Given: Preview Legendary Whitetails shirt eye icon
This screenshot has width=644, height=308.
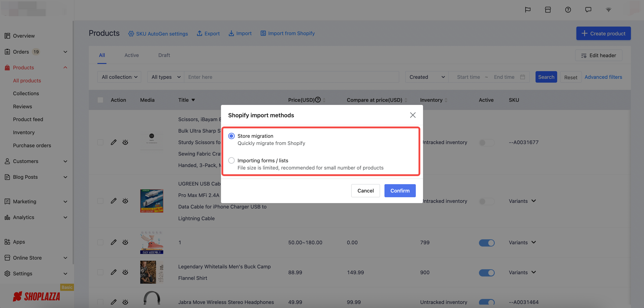Looking at the screenshot, I should (x=125, y=272).
